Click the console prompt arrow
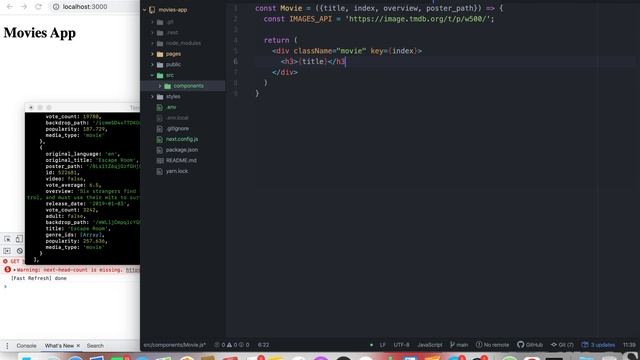 pyautogui.click(x=5, y=287)
